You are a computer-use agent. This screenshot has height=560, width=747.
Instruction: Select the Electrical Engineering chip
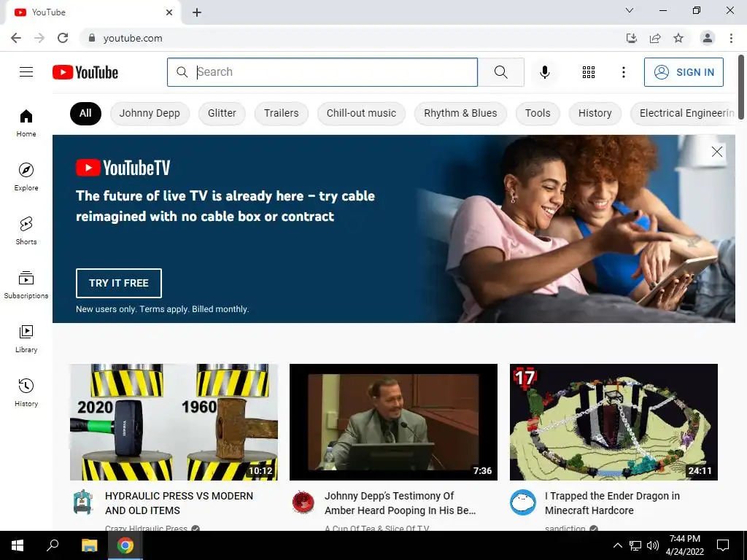[x=683, y=113]
